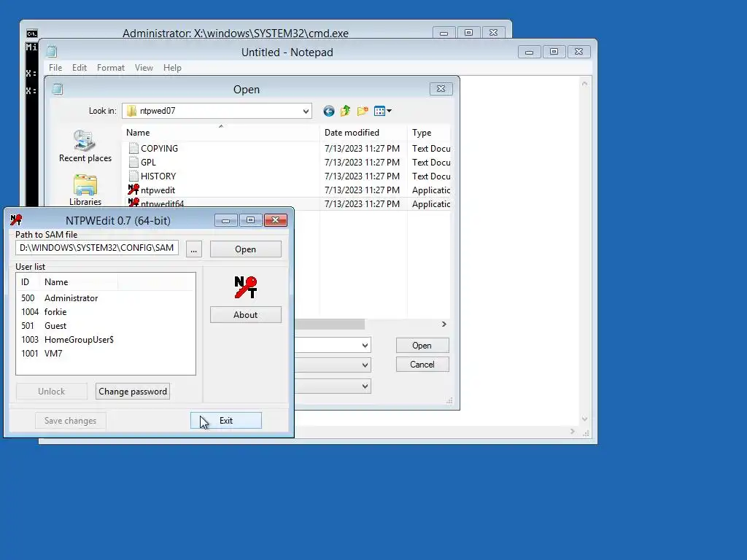Click the Notepad title bar icon
This screenshot has height=560, width=747.
pyautogui.click(x=52, y=52)
